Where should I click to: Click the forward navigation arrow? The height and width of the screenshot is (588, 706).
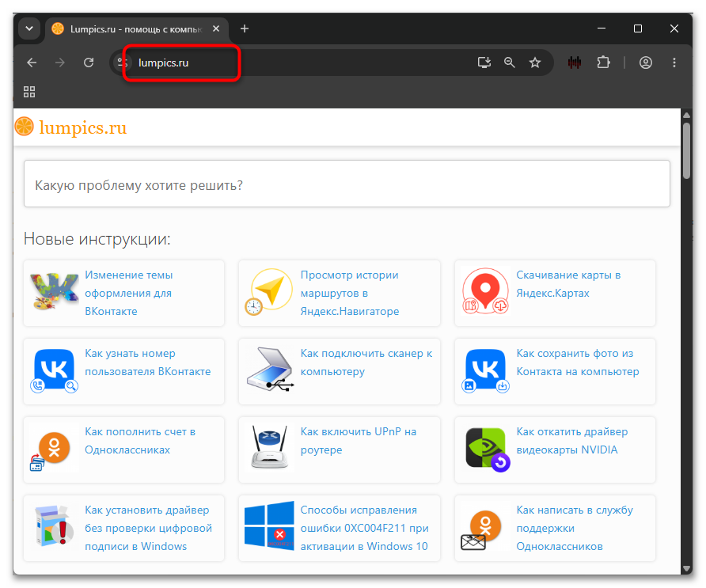pos(60,63)
